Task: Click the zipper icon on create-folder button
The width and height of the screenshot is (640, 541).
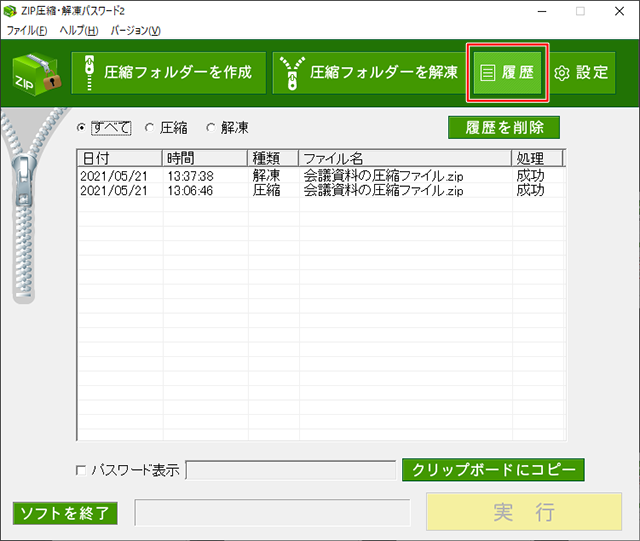Action: (x=89, y=73)
